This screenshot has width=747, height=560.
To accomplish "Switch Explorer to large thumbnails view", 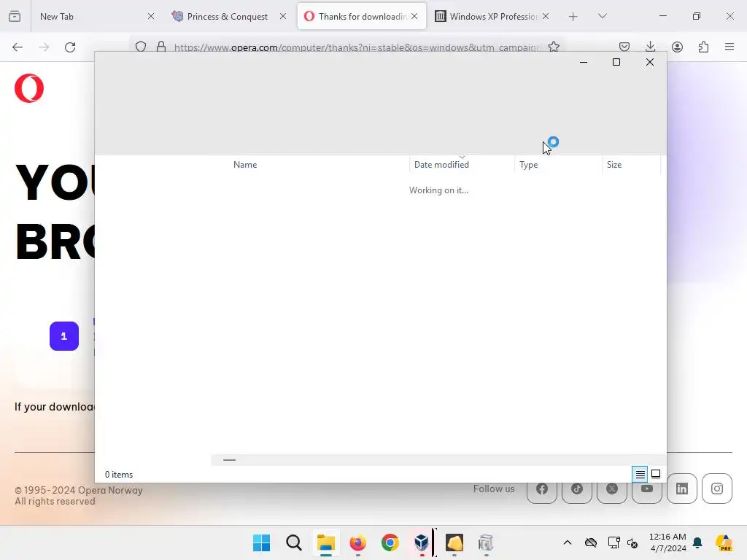I will point(656,474).
